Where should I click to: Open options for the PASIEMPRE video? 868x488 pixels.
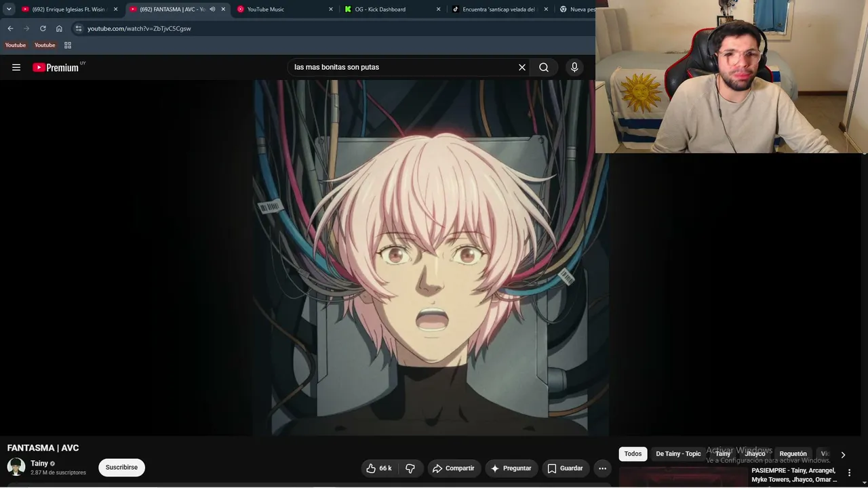[x=849, y=473]
